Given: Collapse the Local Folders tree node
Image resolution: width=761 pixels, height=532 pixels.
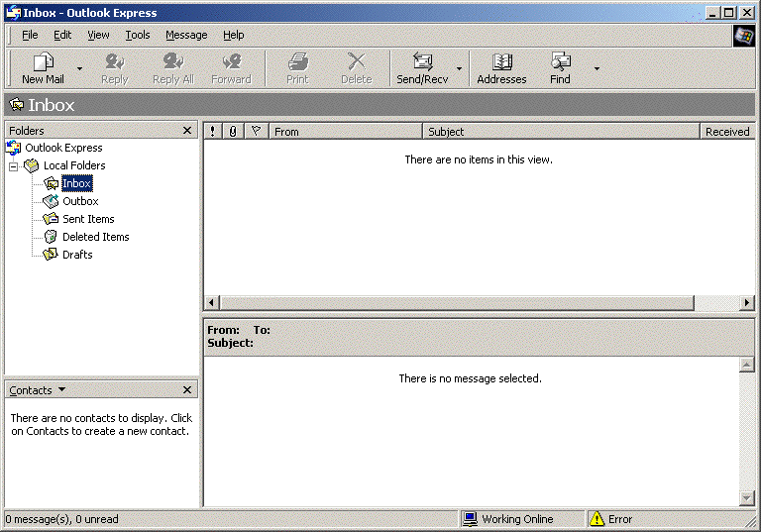Looking at the screenshot, I should (14, 166).
